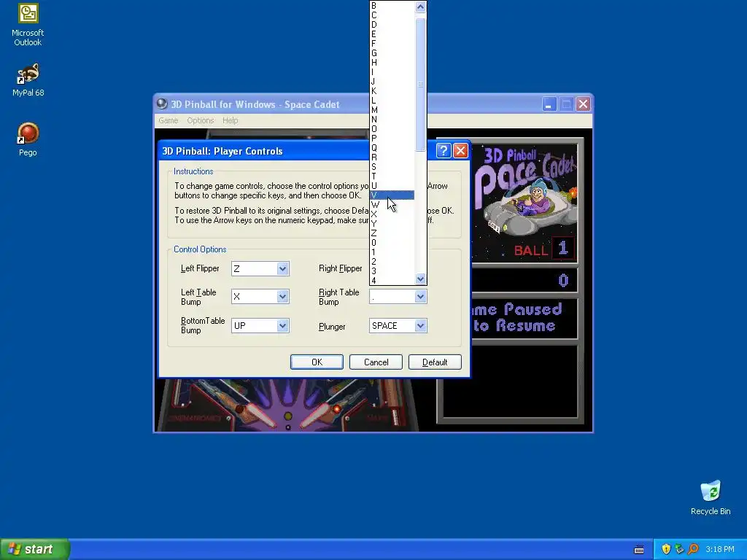Select key X in the list
The width and height of the screenshot is (747, 560).
pyautogui.click(x=392, y=214)
